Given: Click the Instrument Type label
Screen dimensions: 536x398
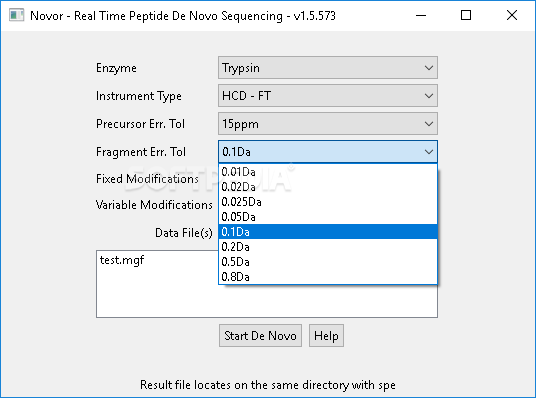Looking at the screenshot, I should (x=138, y=96).
